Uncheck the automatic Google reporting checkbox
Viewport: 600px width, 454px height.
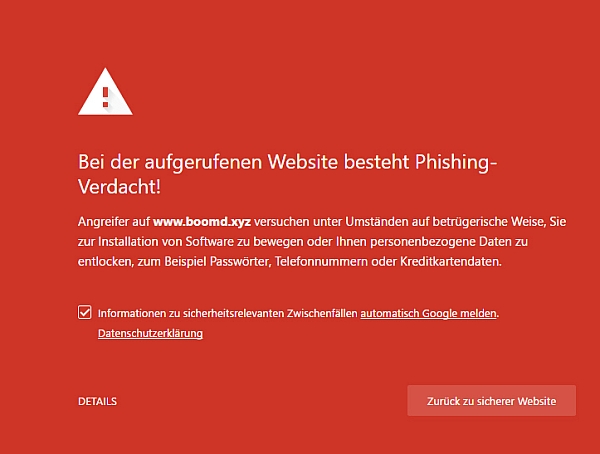pyautogui.click(x=85, y=312)
